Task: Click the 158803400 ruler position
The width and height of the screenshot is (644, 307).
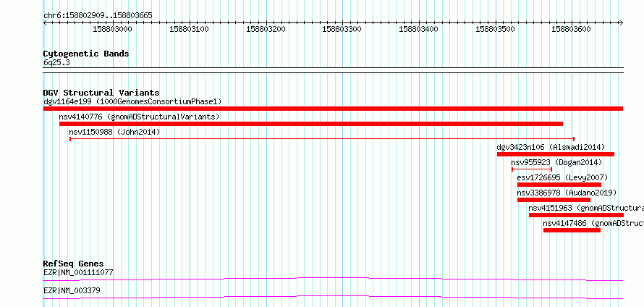Action: 418,29
